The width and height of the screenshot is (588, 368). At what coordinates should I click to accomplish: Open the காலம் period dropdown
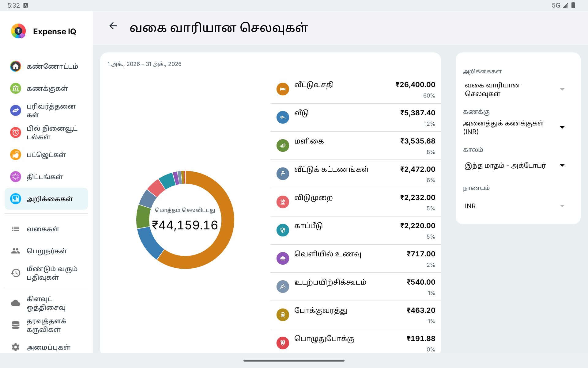click(x=514, y=166)
